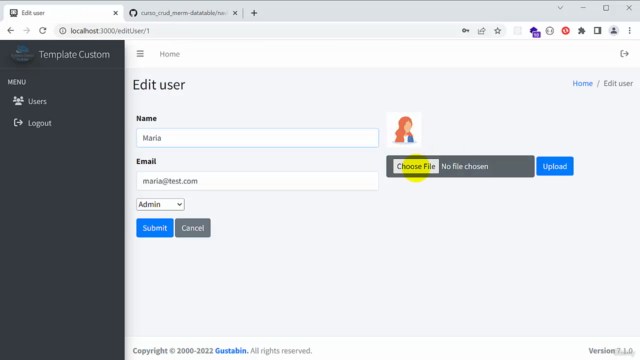
Task: Click the Template Custom brand logo
Action: pyautogui.click(x=22, y=54)
